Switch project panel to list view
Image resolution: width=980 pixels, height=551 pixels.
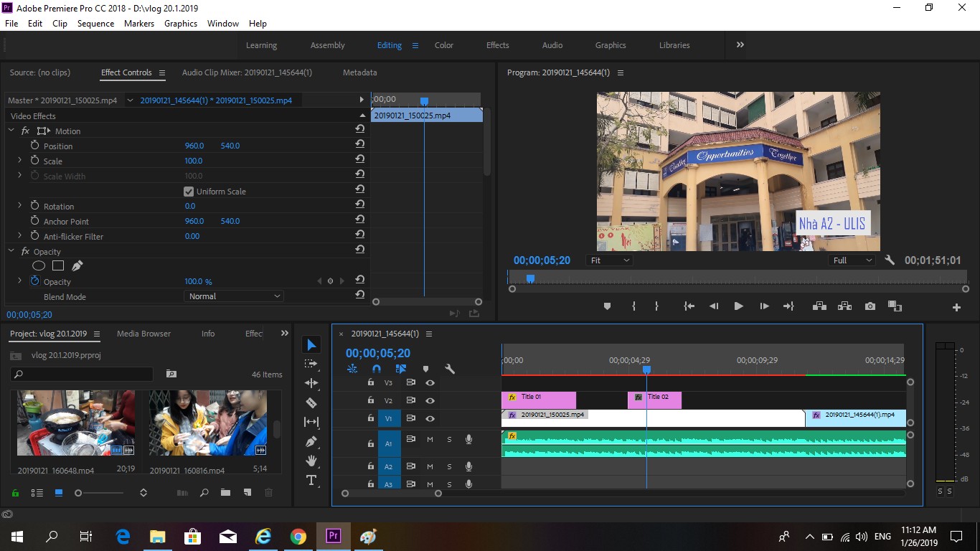[37, 493]
